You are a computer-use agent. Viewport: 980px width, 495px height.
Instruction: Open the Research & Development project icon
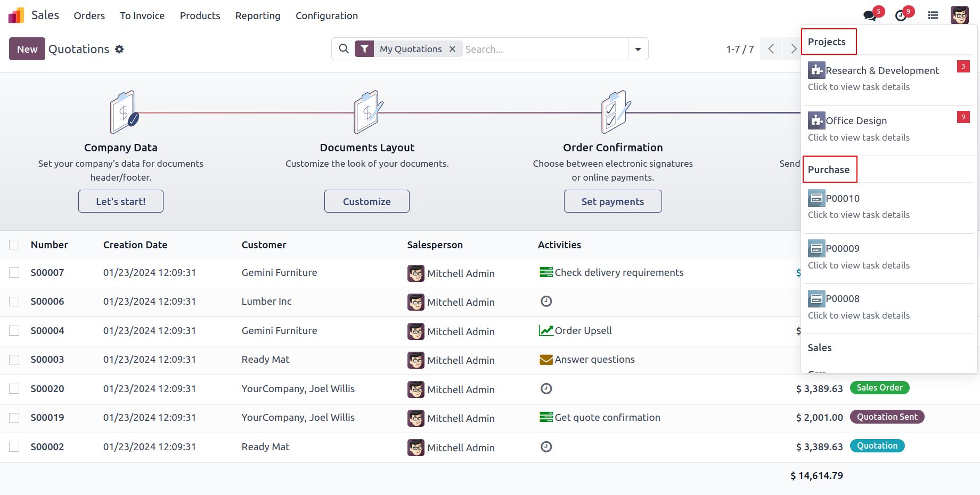816,70
